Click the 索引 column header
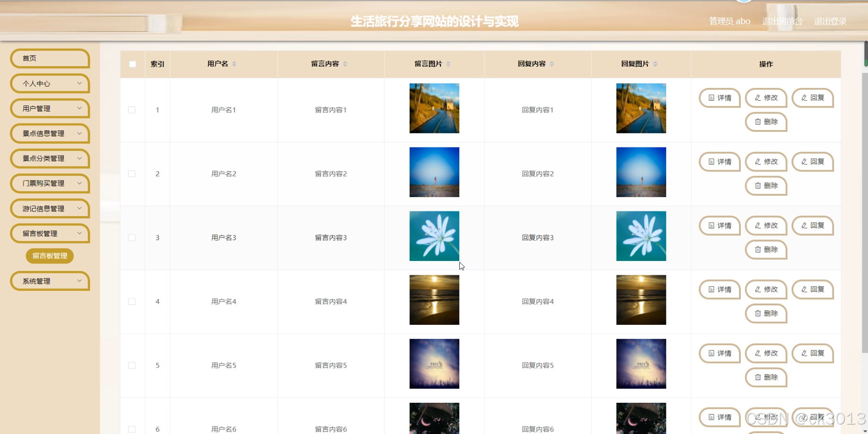This screenshot has width=868, height=434. click(x=157, y=64)
